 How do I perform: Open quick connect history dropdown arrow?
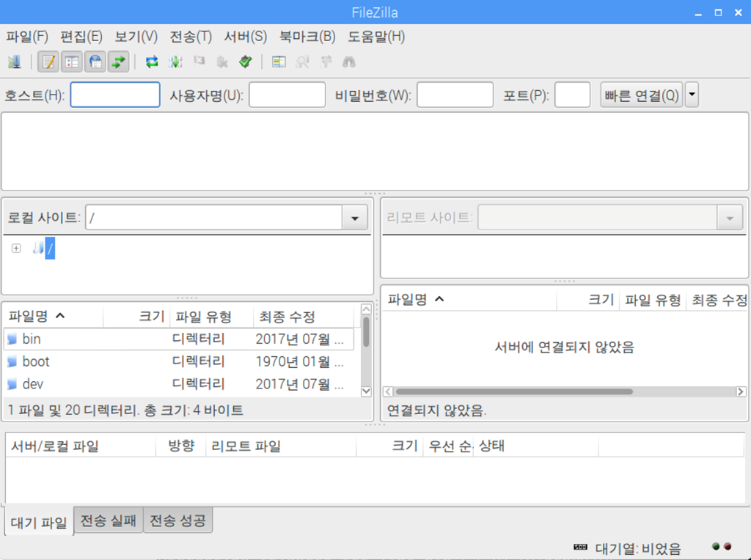pos(692,95)
